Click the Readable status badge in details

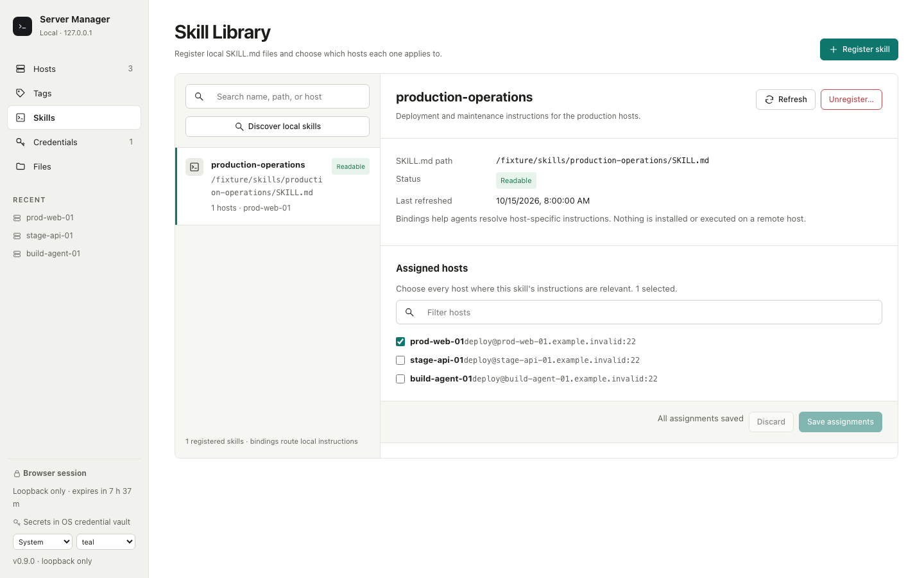pos(516,180)
